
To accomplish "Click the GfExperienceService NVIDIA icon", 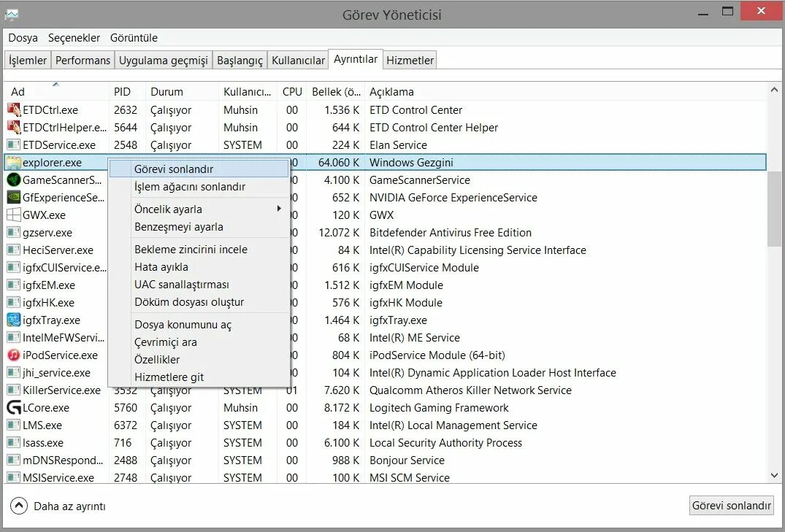I will (x=14, y=197).
